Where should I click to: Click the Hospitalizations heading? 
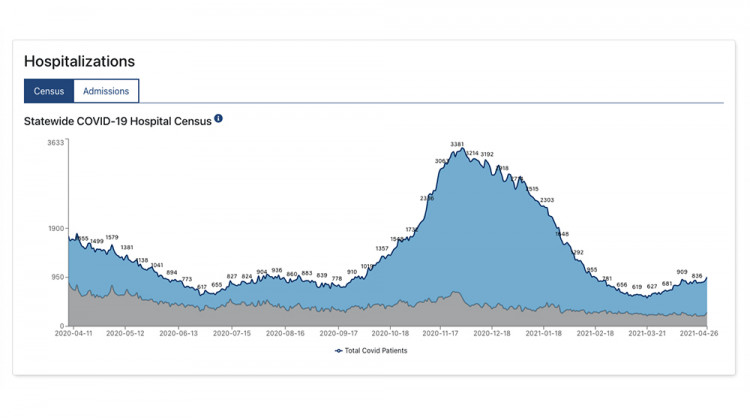click(79, 61)
